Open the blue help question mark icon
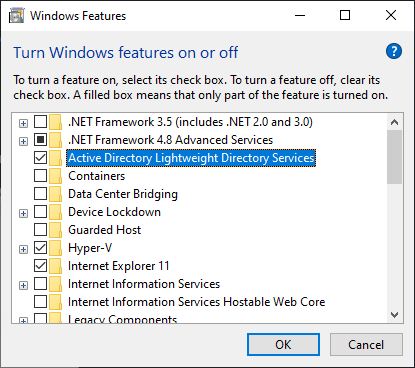The width and height of the screenshot is (415, 368). tap(394, 51)
